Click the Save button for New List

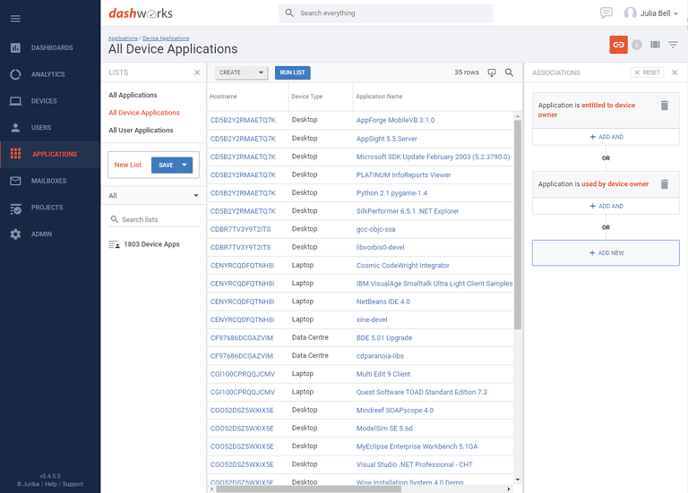pyautogui.click(x=165, y=165)
